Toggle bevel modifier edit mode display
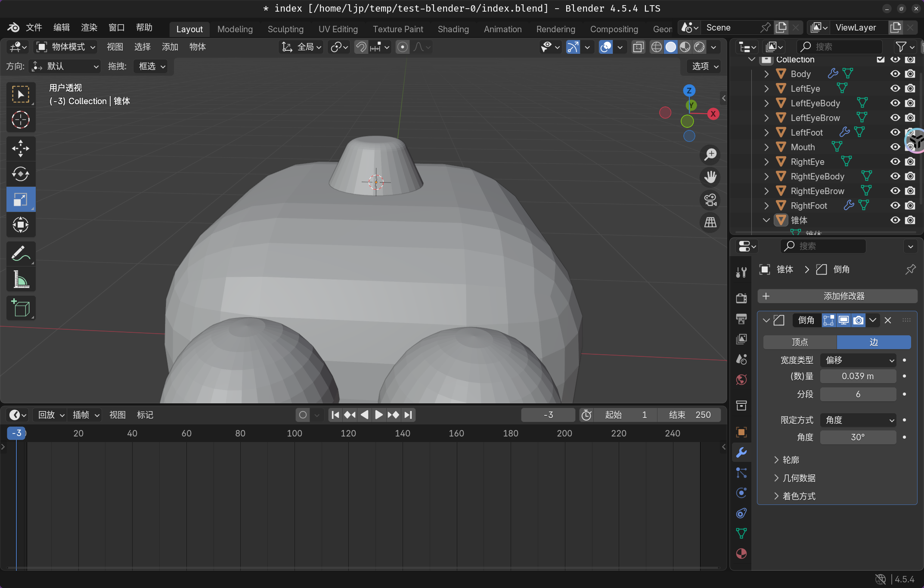 828,320
